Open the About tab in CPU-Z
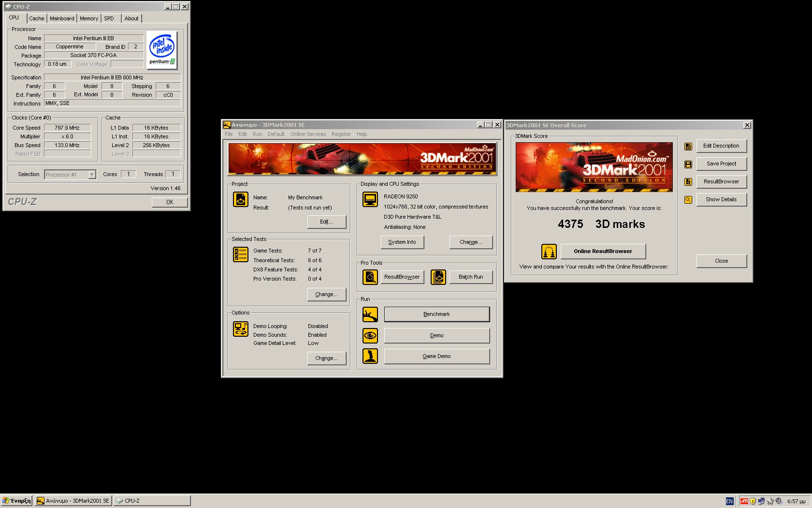 point(131,18)
